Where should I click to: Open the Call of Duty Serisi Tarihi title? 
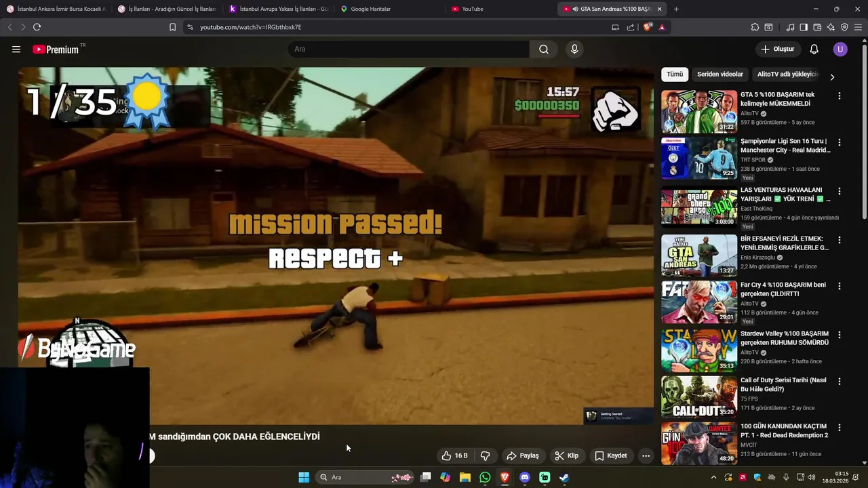click(x=783, y=385)
